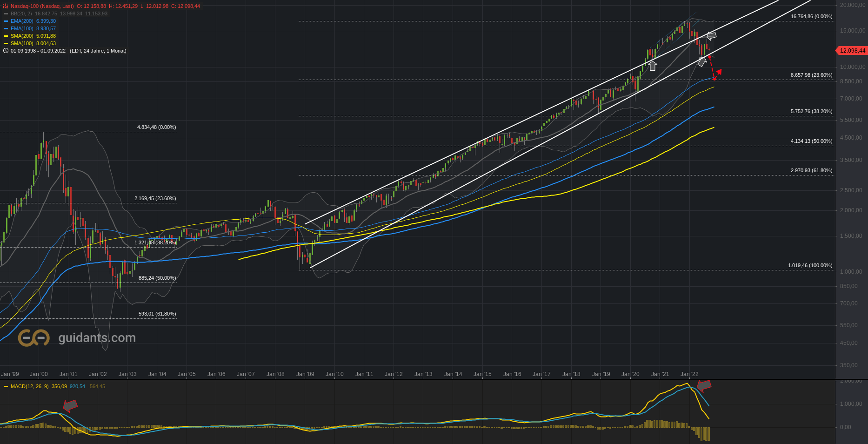Viewport: 868px width, 444px height.
Task: Click the Jan '20 time axis label
Action: point(630,374)
